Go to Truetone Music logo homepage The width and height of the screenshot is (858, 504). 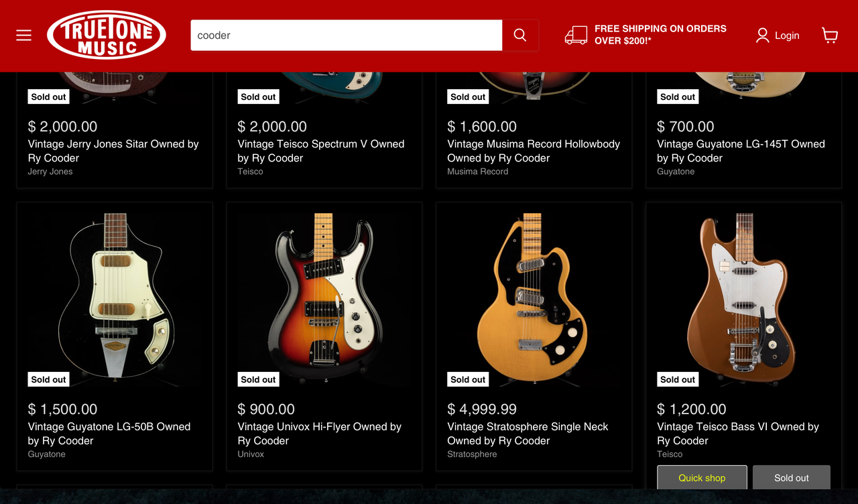(107, 35)
